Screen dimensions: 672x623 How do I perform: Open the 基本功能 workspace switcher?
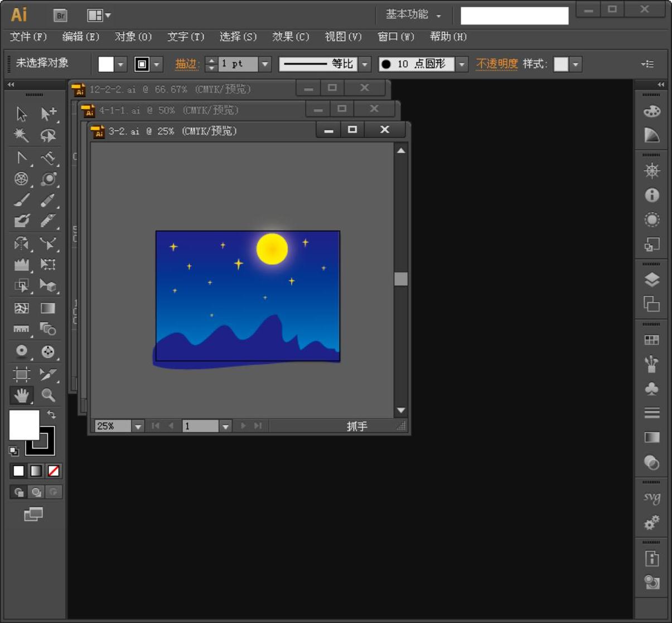(413, 14)
